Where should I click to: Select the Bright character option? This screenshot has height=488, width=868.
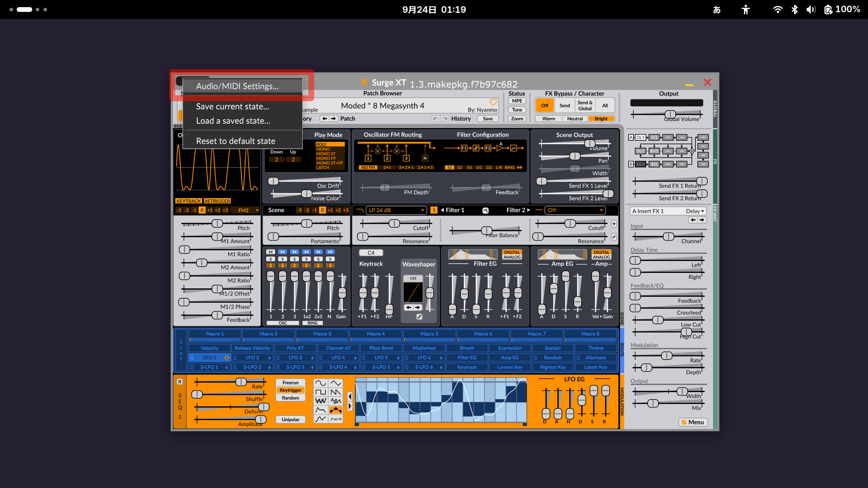click(601, 119)
